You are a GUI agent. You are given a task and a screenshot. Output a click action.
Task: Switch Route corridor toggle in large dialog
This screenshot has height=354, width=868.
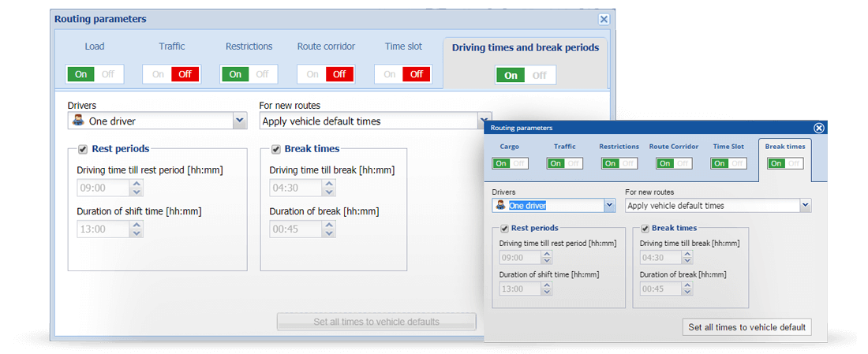coord(326,74)
